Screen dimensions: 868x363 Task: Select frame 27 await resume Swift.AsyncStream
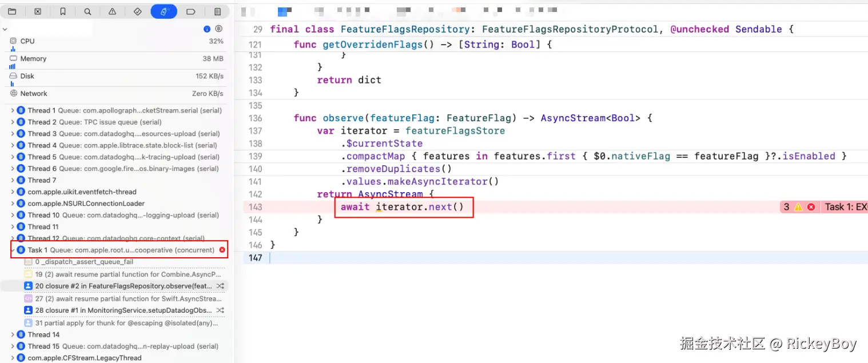117,298
